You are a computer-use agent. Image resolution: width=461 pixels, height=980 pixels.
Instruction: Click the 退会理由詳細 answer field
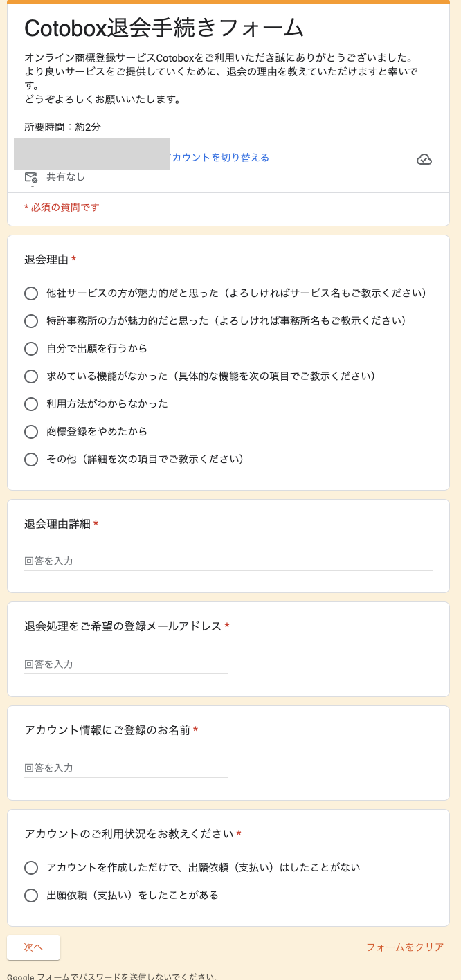click(228, 561)
